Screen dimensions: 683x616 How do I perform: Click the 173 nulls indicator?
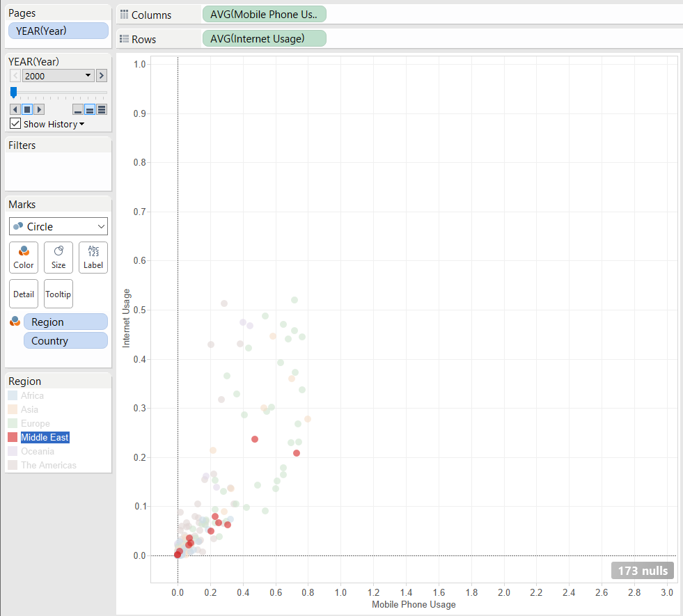point(643,570)
